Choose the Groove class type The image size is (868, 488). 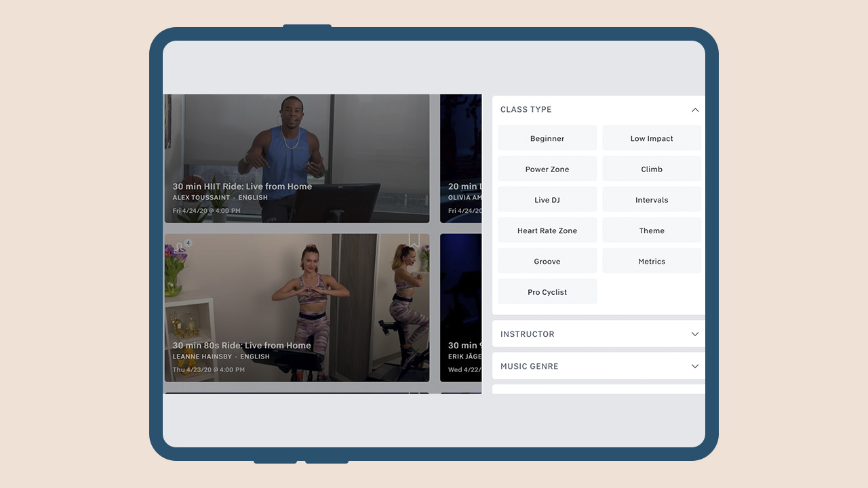click(547, 262)
